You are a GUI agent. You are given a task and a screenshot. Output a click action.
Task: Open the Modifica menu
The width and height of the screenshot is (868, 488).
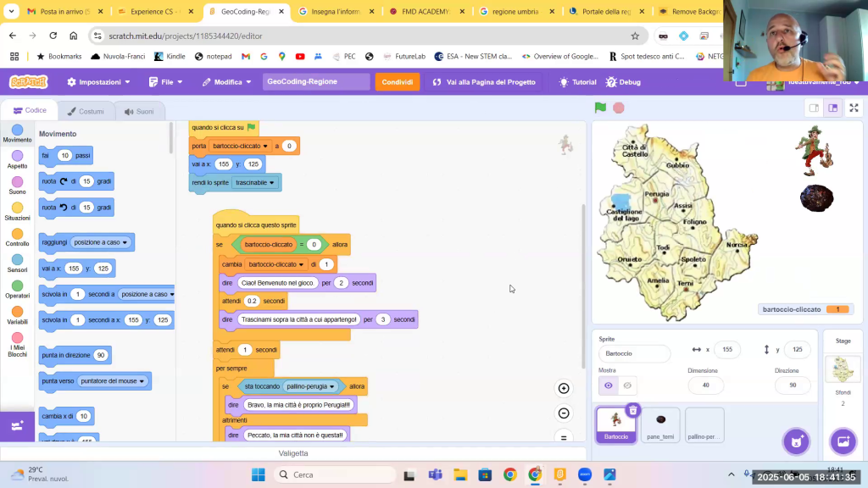[x=226, y=82]
